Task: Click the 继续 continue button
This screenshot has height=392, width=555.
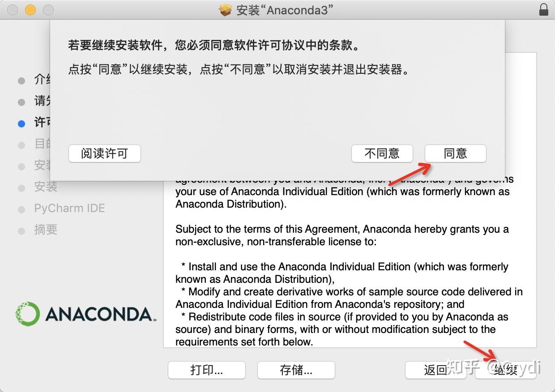Action: [x=506, y=370]
